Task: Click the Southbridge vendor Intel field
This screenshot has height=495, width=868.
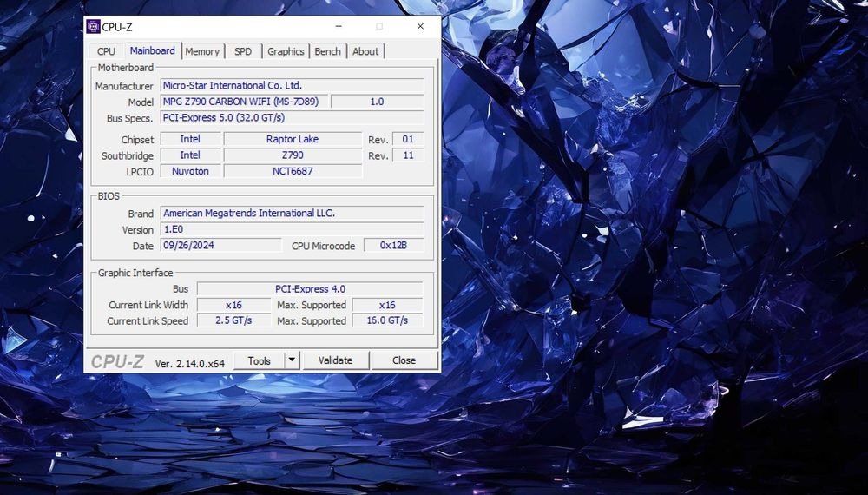Action: (x=190, y=155)
